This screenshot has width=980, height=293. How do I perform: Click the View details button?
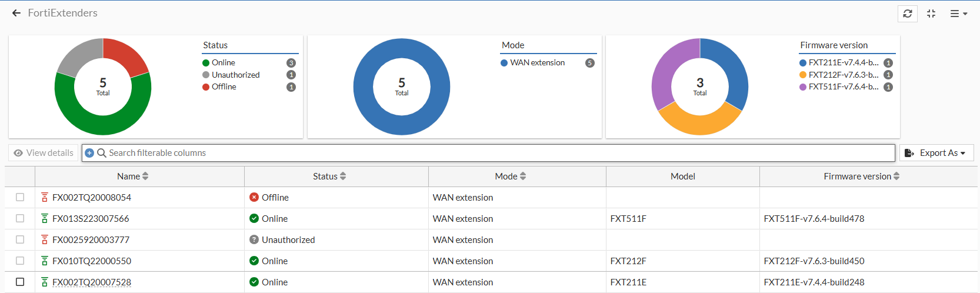pos(44,153)
